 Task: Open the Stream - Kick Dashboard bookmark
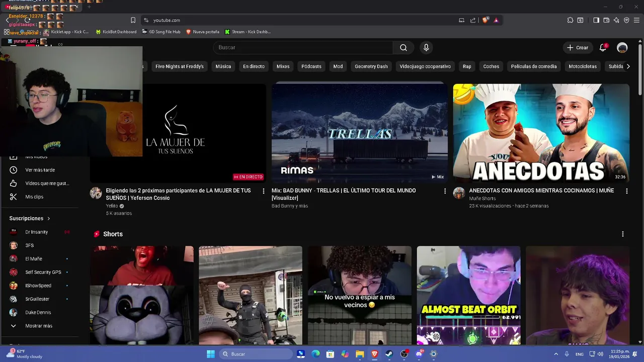click(248, 32)
